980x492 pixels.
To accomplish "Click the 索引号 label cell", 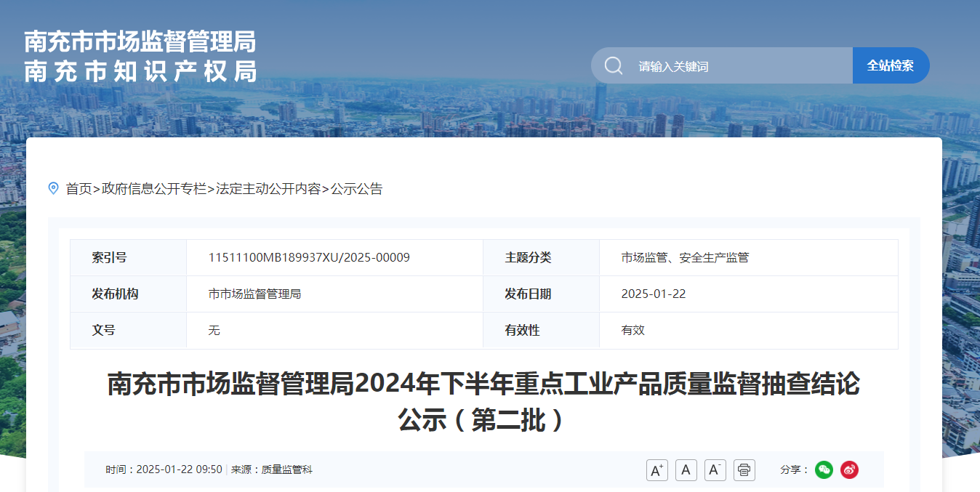I will (129, 258).
